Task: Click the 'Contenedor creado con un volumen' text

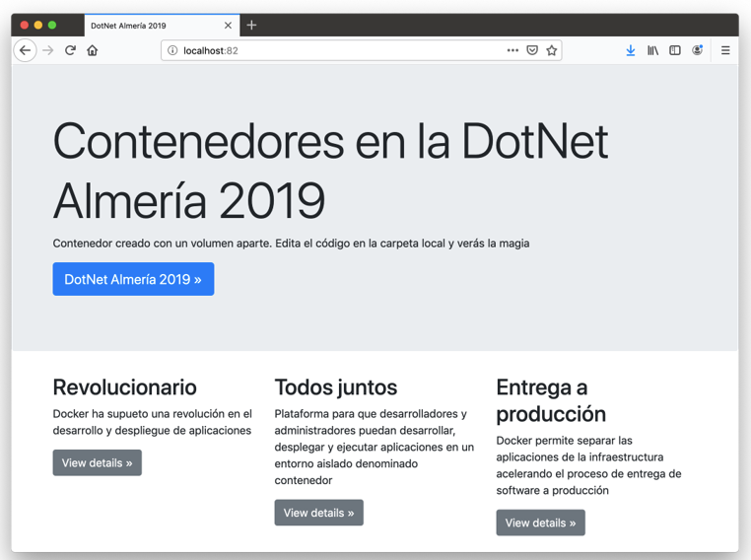Action: coord(291,244)
